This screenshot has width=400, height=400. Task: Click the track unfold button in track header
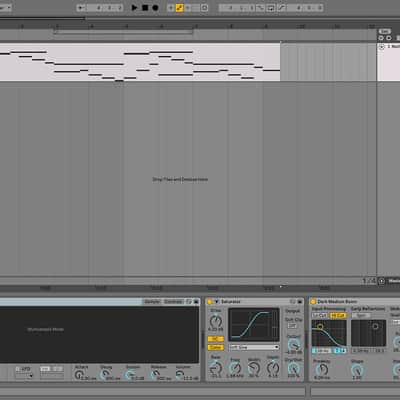(382, 47)
